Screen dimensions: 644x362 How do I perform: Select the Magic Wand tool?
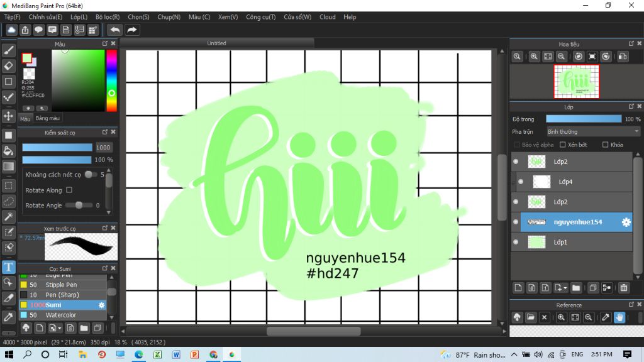coord(9,217)
